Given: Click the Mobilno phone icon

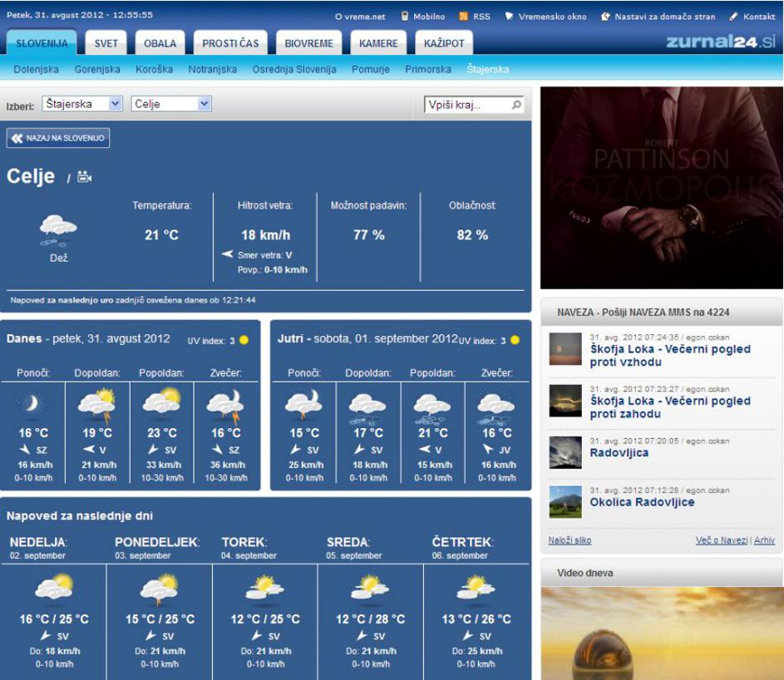Looking at the screenshot, I should point(405,16).
